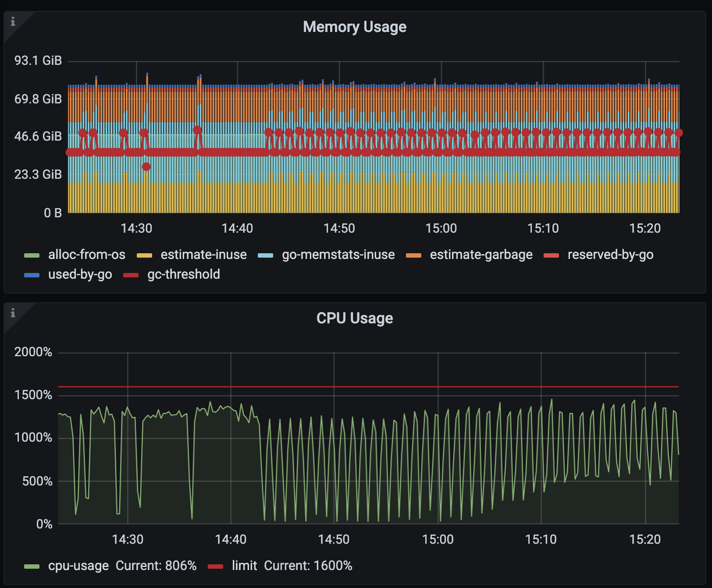
Task: Click the orange estimate-garbage color swatch
Action: pos(413,255)
